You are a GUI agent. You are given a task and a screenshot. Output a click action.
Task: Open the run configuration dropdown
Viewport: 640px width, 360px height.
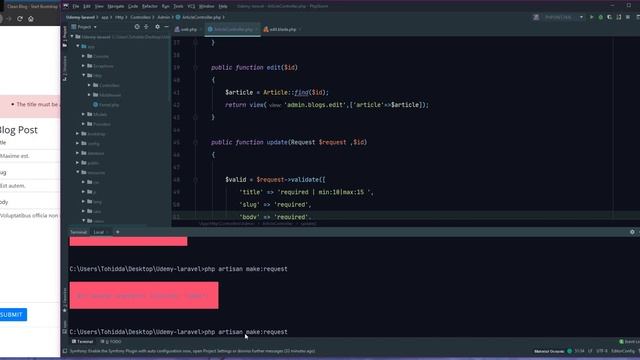pyautogui.click(x=564, y=17)
